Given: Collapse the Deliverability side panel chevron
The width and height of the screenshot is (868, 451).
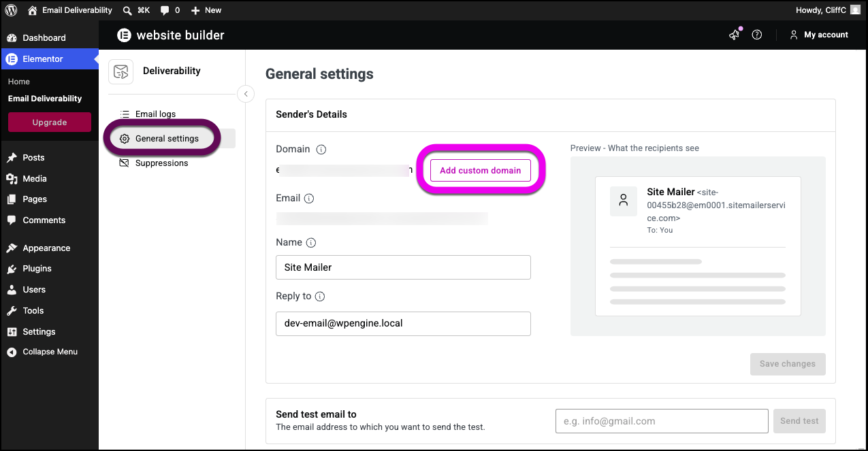Looking at the screenshot, I should pos(246,94).
